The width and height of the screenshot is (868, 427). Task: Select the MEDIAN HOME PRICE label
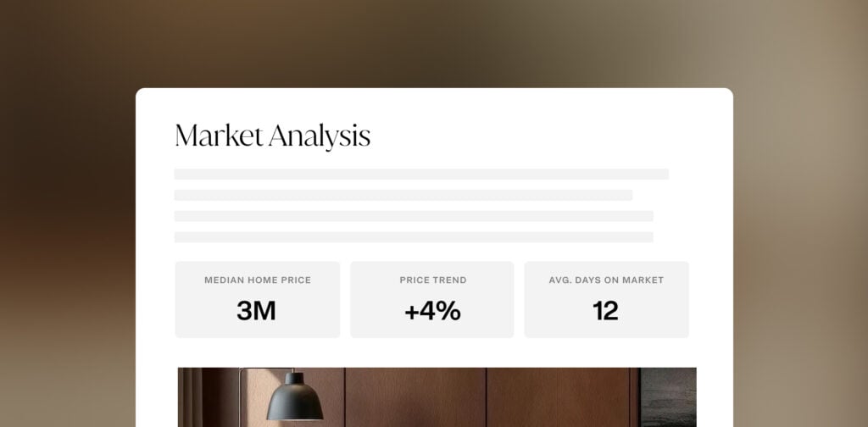tap(258, 280)
